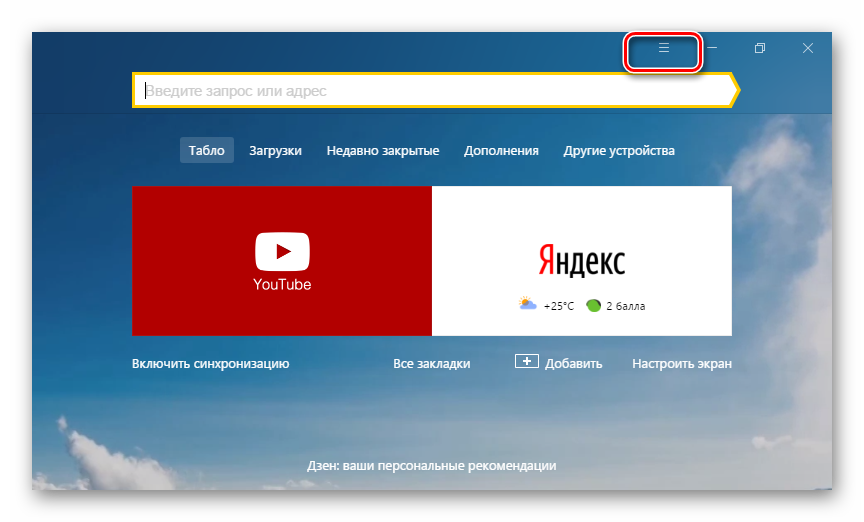Image resolution: width=864 pixels, height=522 pixels.
Task: Open Все закладки
Action: [432, 364]
